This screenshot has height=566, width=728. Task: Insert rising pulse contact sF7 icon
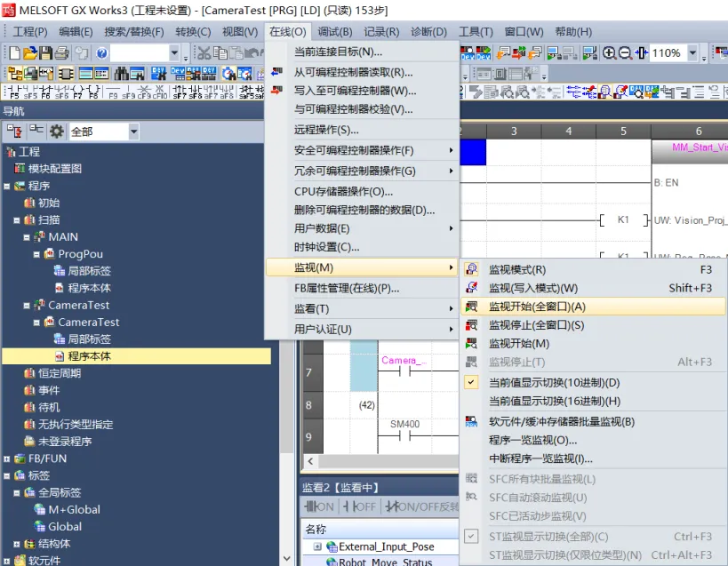(180, 92)
